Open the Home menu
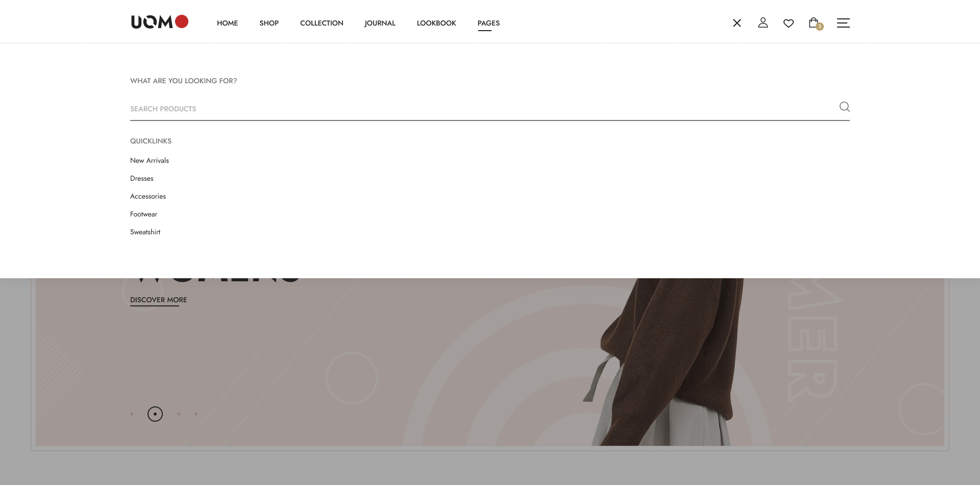980x485 pixels. pyautogui.click(x=227, y=23)
